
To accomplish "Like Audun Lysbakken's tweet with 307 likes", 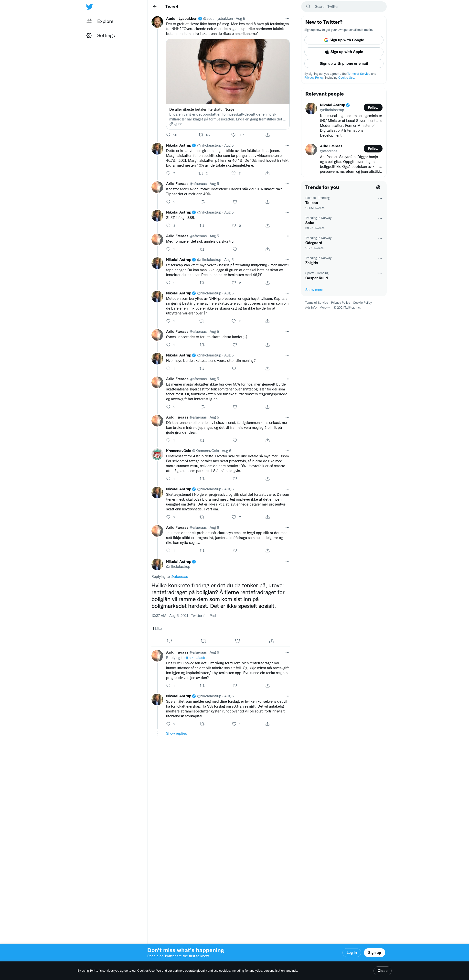I will 234,135.
